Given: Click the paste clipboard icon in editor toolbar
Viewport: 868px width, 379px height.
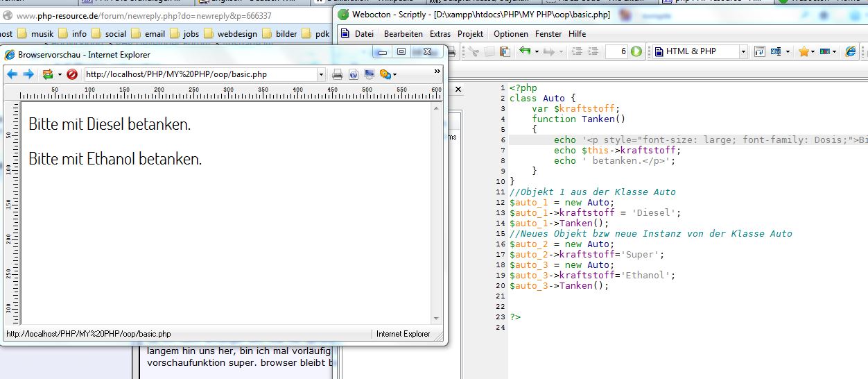Looking at the screenshot, I should [x=505, y=51].
